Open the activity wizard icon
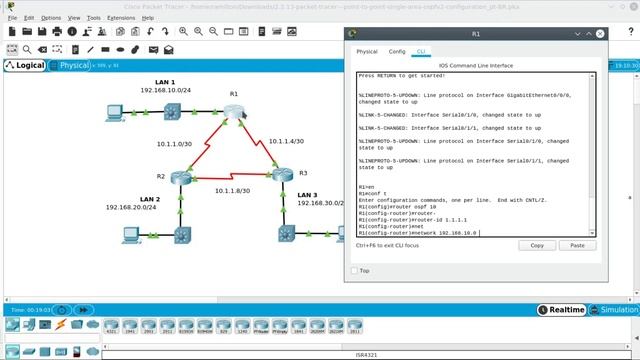640x360 pixels. click(87, 31)
